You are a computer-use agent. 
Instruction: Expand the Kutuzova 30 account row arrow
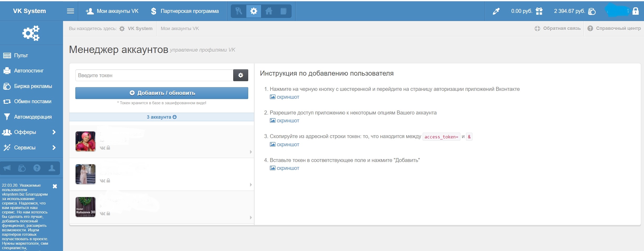click(x=251, y=217)
